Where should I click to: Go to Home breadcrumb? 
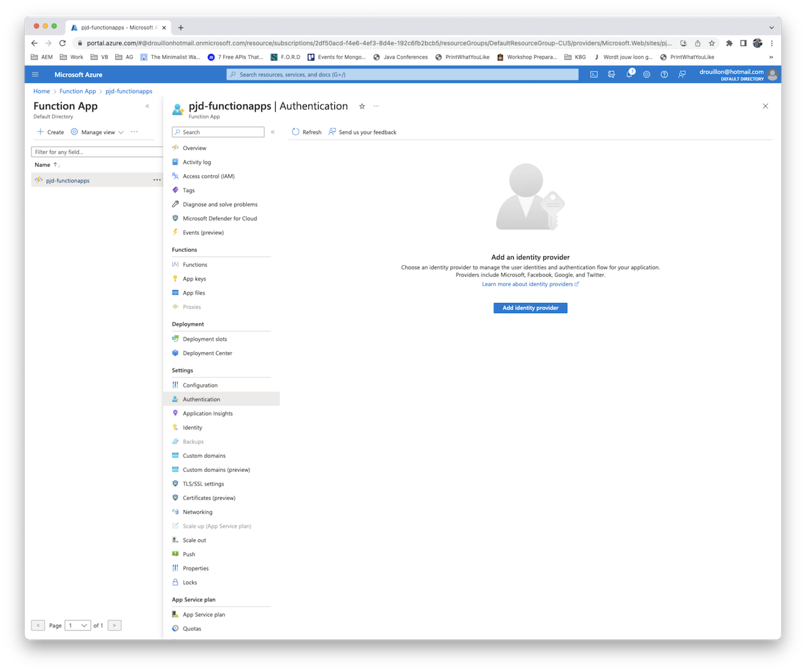(42, 91)
